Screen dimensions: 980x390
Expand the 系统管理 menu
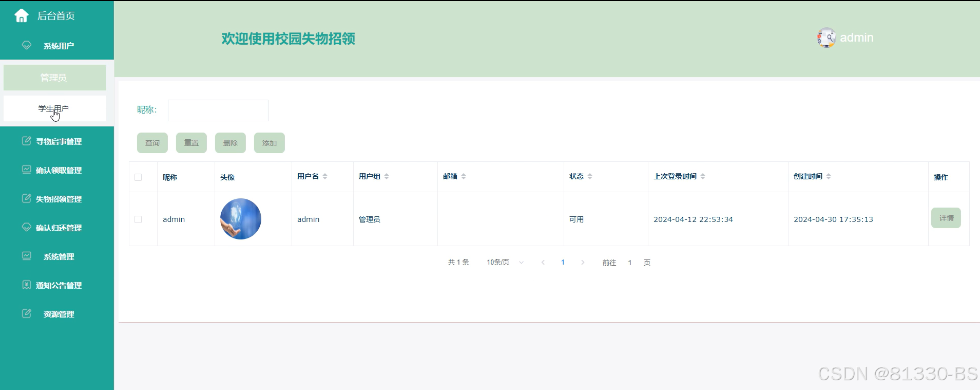pos(57,256)
